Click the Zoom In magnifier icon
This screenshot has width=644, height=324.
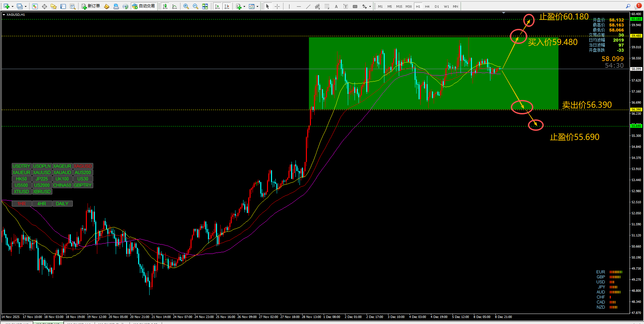pos(186,6)
